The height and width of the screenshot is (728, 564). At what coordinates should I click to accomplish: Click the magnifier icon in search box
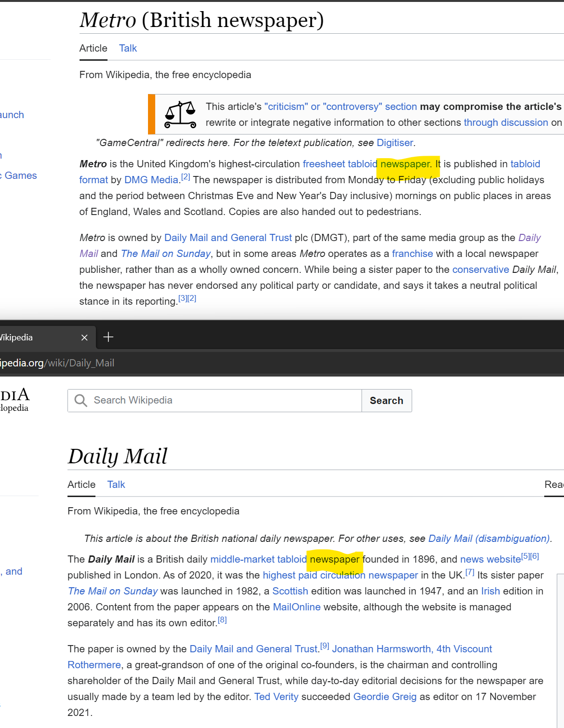81,401
